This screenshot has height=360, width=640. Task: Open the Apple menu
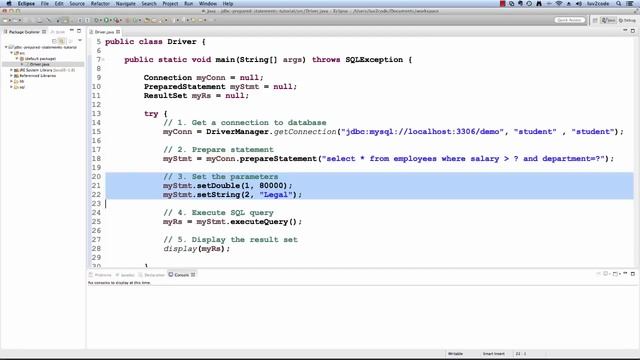[x=9, y=4]
